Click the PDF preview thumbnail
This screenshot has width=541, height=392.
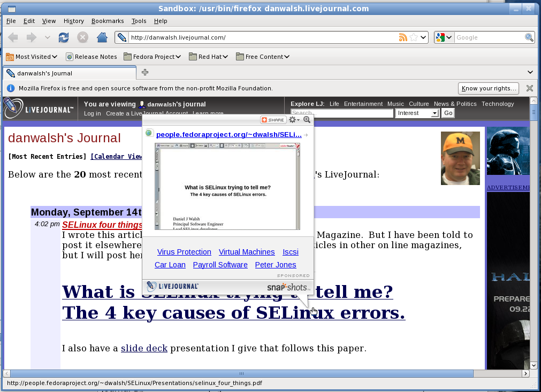[227, 187]
